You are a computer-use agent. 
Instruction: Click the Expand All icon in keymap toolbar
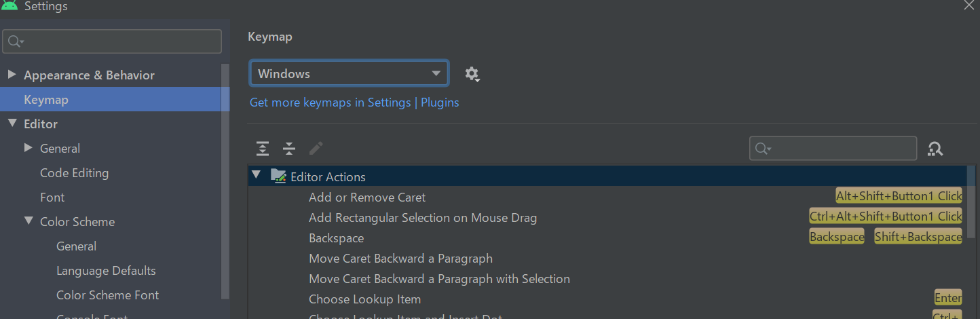pos(263,149)
